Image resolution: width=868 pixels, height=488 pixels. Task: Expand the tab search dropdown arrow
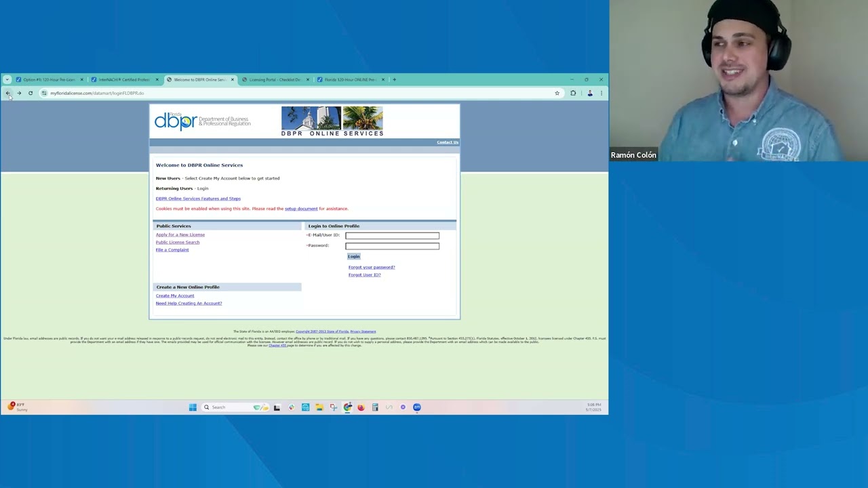tap(7, 79)
